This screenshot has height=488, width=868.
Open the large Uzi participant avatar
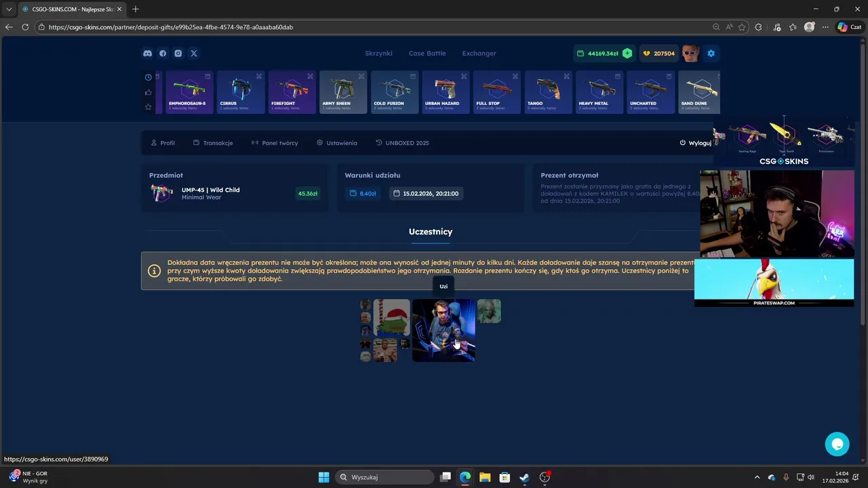[443, 331]
